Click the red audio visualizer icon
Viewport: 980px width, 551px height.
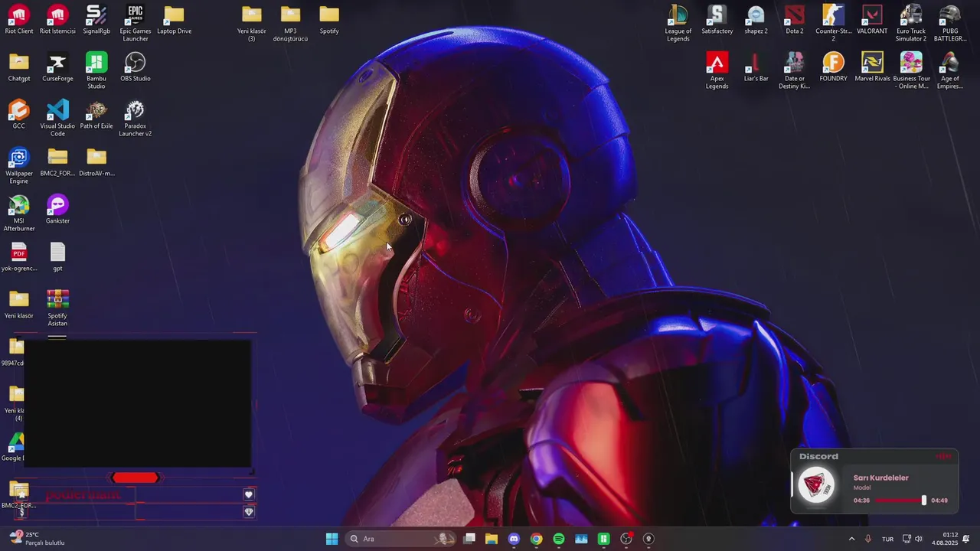tap(943, 457)
